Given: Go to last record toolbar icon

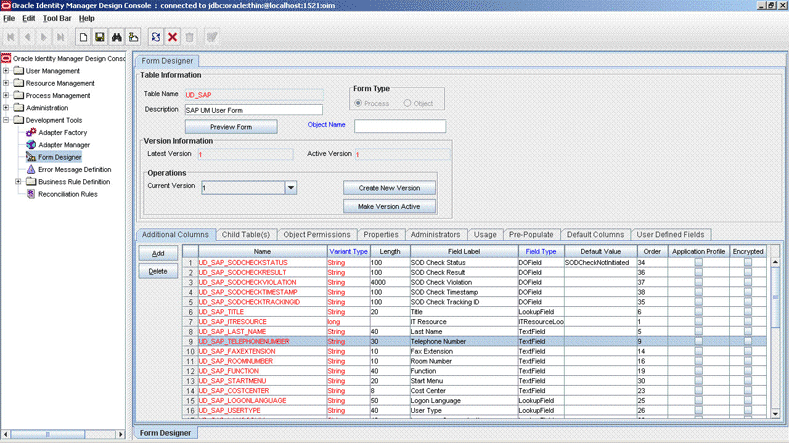Looking at the screenshot, I should (60, 37).
